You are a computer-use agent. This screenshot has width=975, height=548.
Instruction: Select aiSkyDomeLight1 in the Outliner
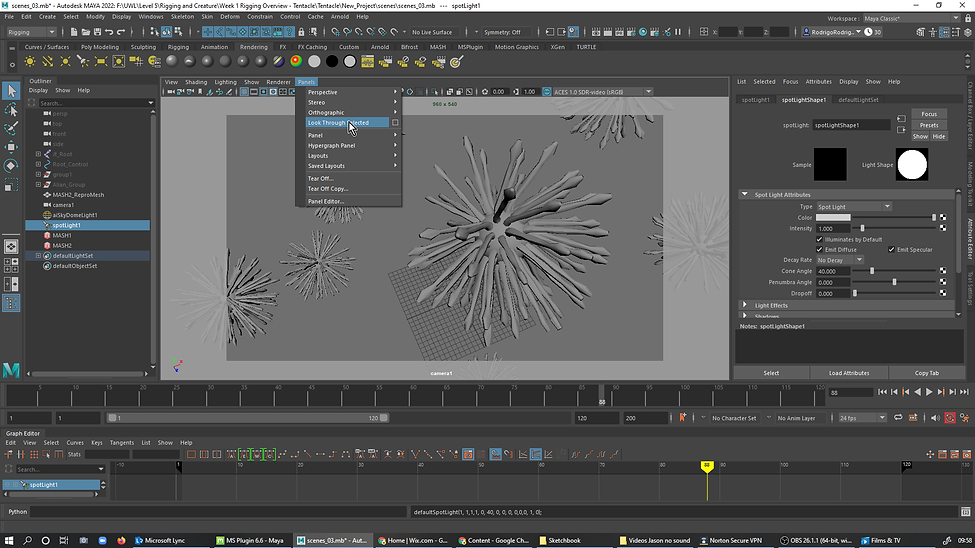pyautogui.click(x=75, y=215)
